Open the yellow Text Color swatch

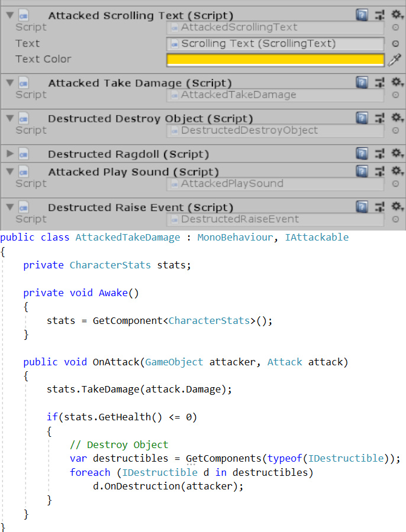[x=276, y=59]
